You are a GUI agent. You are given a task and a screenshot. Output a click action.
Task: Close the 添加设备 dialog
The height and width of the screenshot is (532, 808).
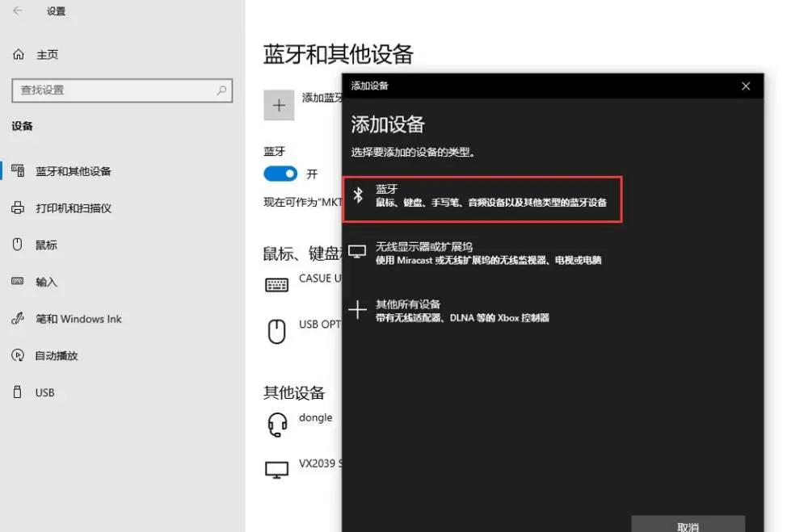click(x=746, y=86)
